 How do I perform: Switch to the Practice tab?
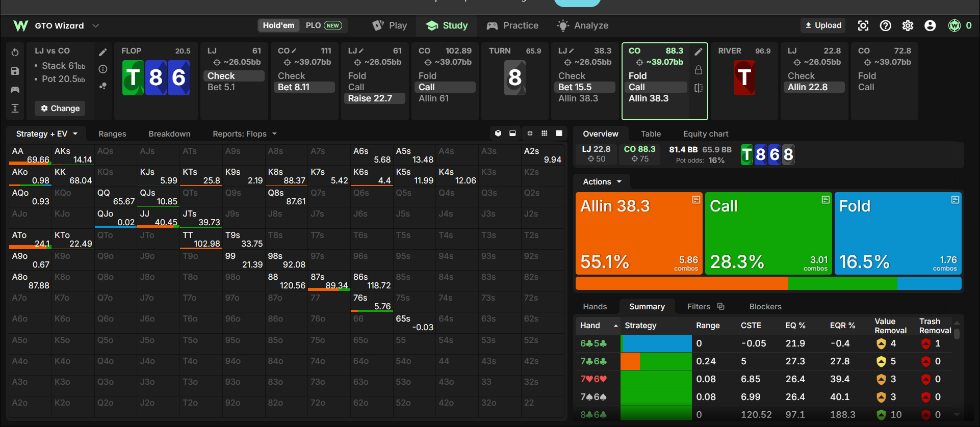tap(512, 25)
